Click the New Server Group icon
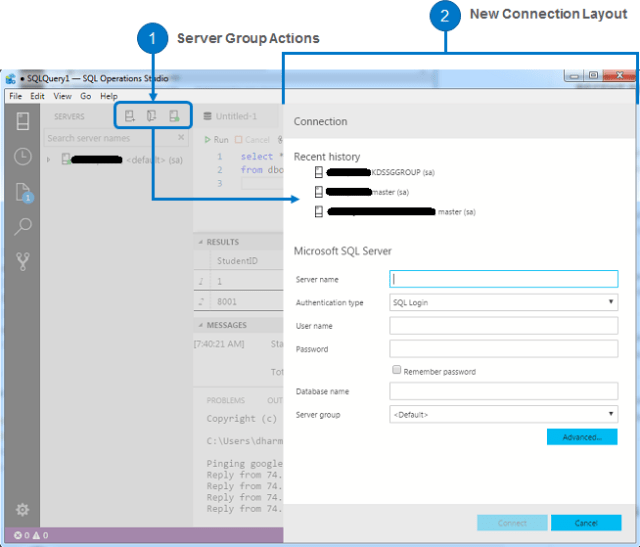This screenshot has width=640, height=547. coord(151,116)
